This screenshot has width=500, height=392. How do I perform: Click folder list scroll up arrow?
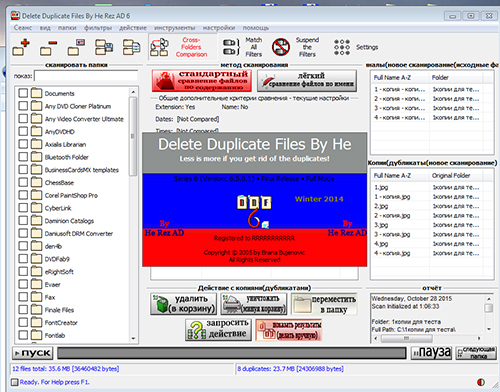point(133,92)
